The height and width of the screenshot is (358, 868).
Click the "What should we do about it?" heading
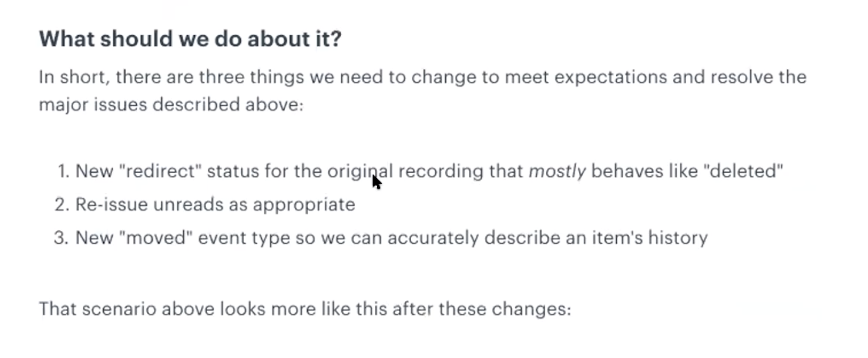coord(190,39)
